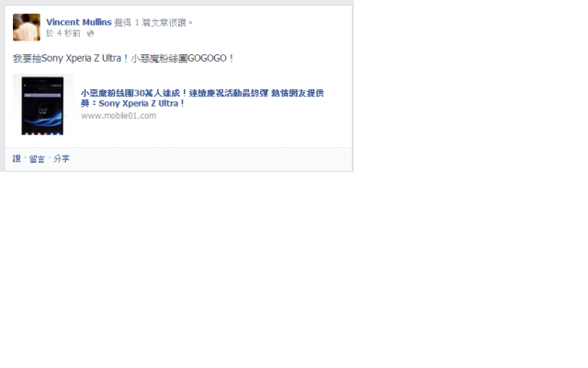
Task: Click the post text 我要抽Sony Xperia Z Ultra
Action: tap(67, 58)
